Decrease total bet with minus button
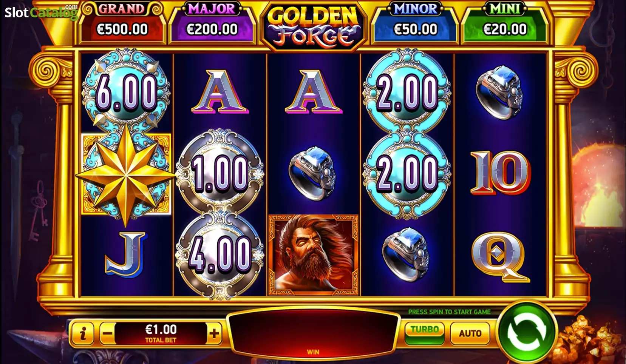626x364 pixels. 108,333
